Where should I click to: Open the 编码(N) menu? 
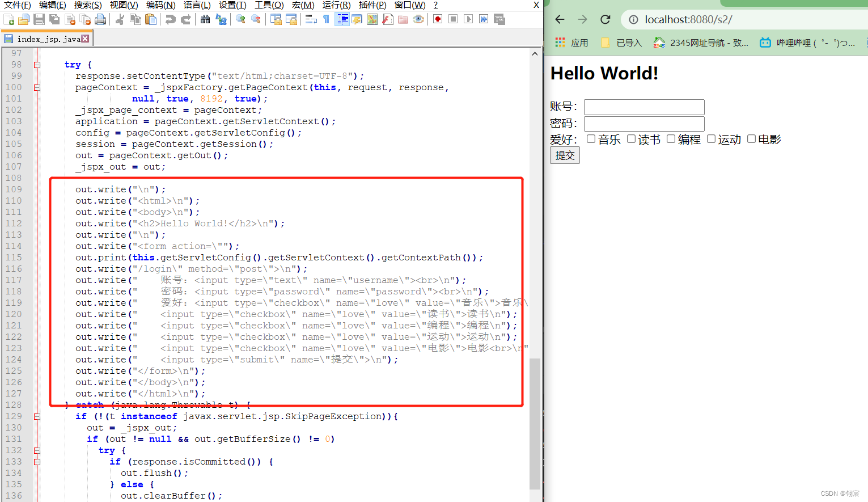(160, 5)
